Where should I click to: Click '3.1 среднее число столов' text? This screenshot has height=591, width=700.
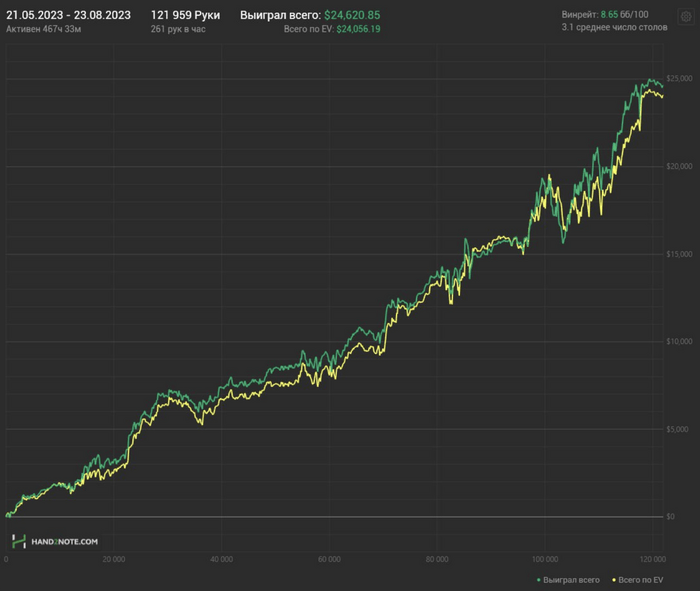click(614, 29)
